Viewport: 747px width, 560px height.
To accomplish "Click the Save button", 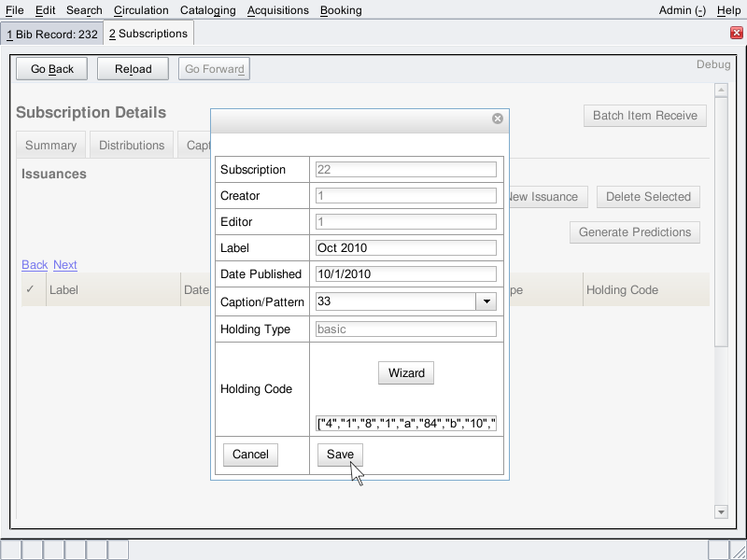I will [340, 454].
